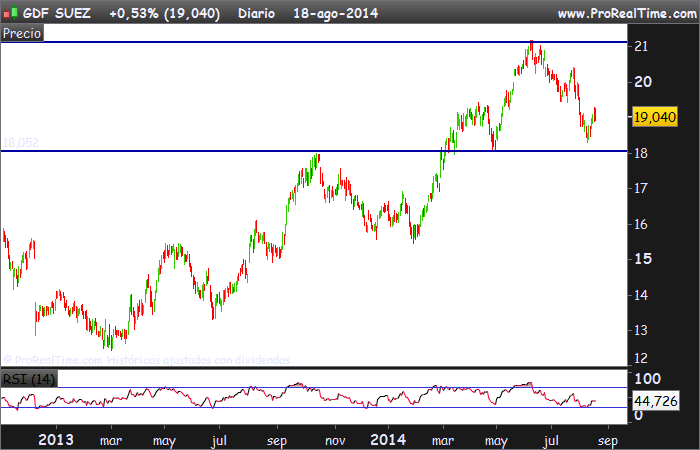Click the 2013 year label on time axis
The width and height of the screenshot is (700, 450).
click(56, 440)
